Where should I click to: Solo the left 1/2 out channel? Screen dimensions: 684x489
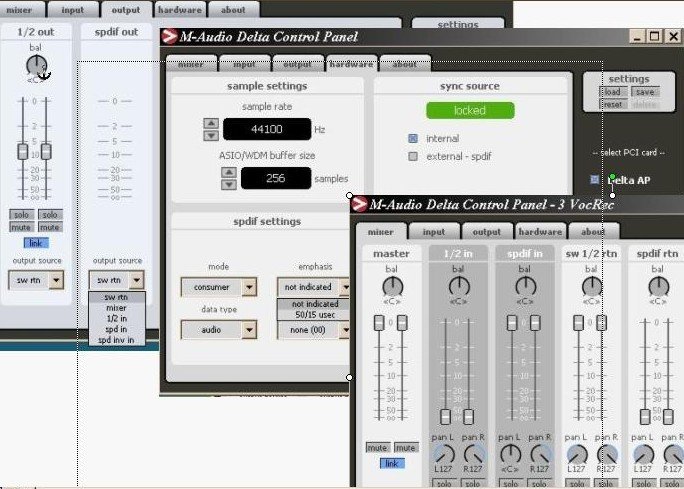[x=21, y=215]
